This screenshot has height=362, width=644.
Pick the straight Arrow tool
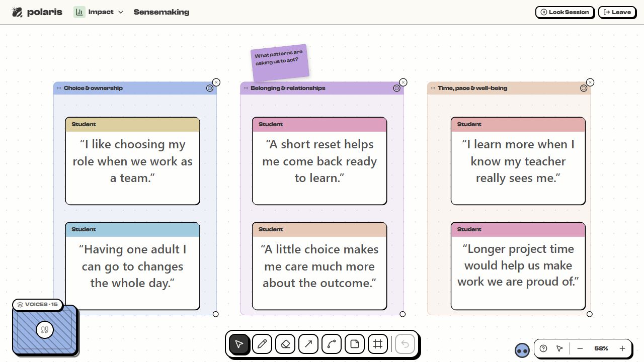308,344
